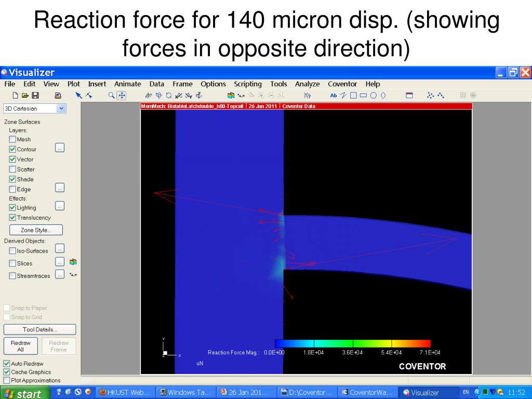
Task: Open Edge details ellipsis button
Action: pyautogui.click(x=60, y=188)
